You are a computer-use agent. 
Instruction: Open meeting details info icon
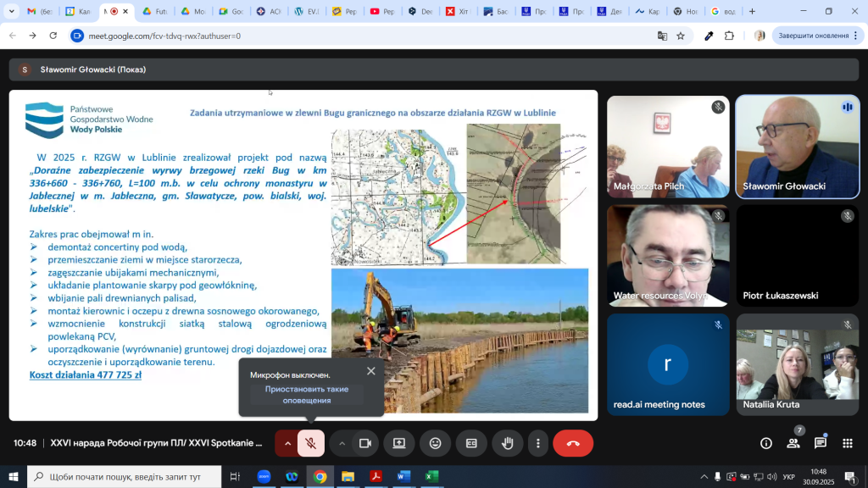pyautogui.click(x=766, y=443)
